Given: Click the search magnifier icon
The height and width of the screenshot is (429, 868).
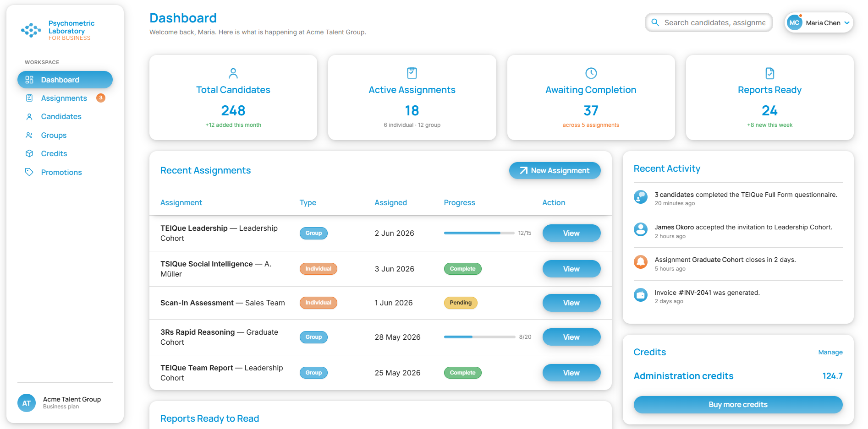Looking at the screenshot, I should tap(655, 22).
